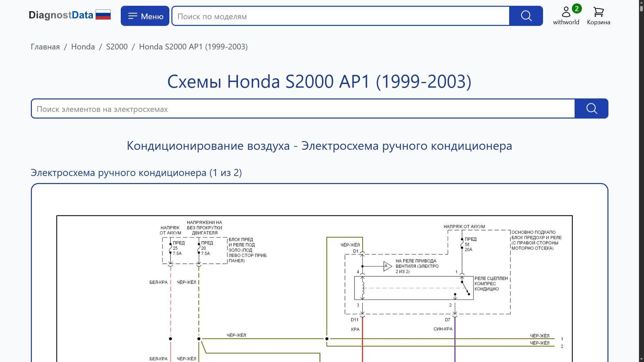The height and width of the screenshot is (362, 644).
Task: Click the 'D7' connector label
Action: (x=447, y=320)
